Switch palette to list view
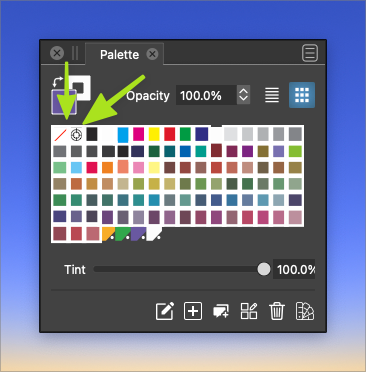366x372 pixels. pyautogui.click(x=272, y=95)
